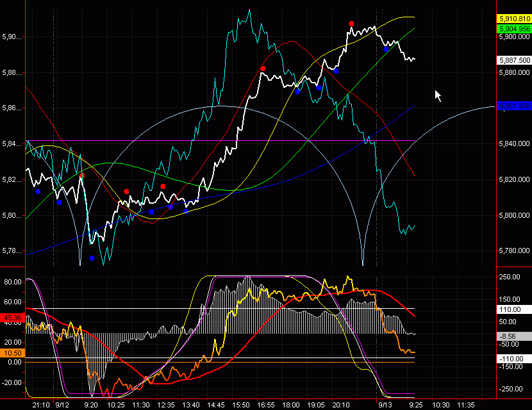The height and width of the screenshot is (410, 532).
Task: Click the 16:55 time axis label
Action: click(265, 406)
